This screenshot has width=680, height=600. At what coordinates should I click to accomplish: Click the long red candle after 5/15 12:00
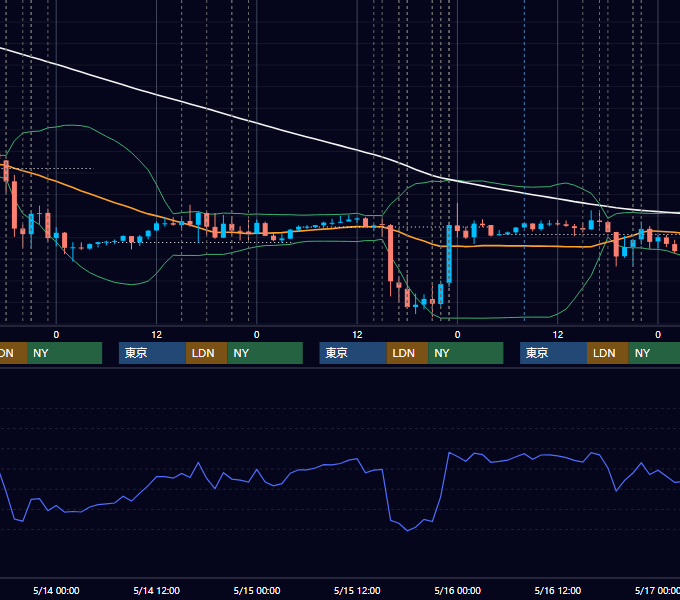pos(390,253)
